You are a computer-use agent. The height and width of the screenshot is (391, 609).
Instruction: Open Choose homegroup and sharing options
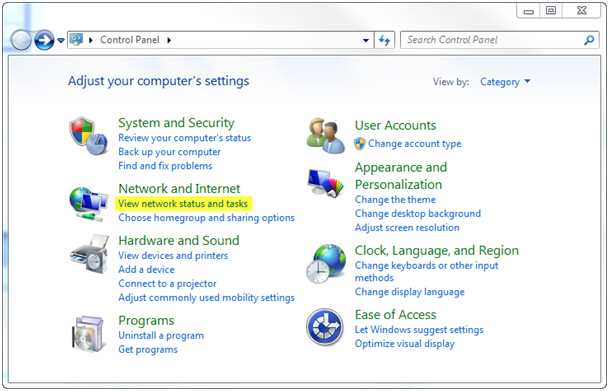(206, 217)
